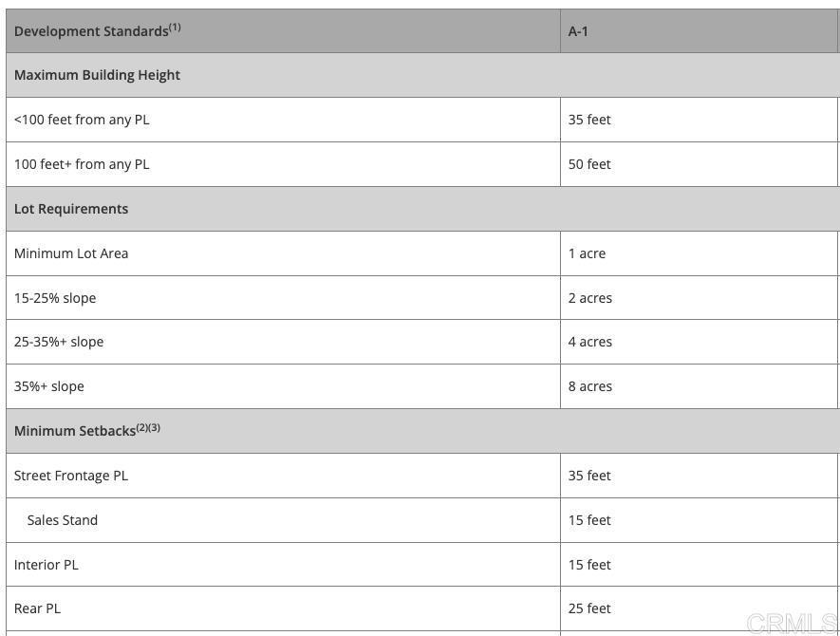The height and width of the screenshot is (636, 840).
Task: Select the Interior PL row label
Action: click(47, 565)
